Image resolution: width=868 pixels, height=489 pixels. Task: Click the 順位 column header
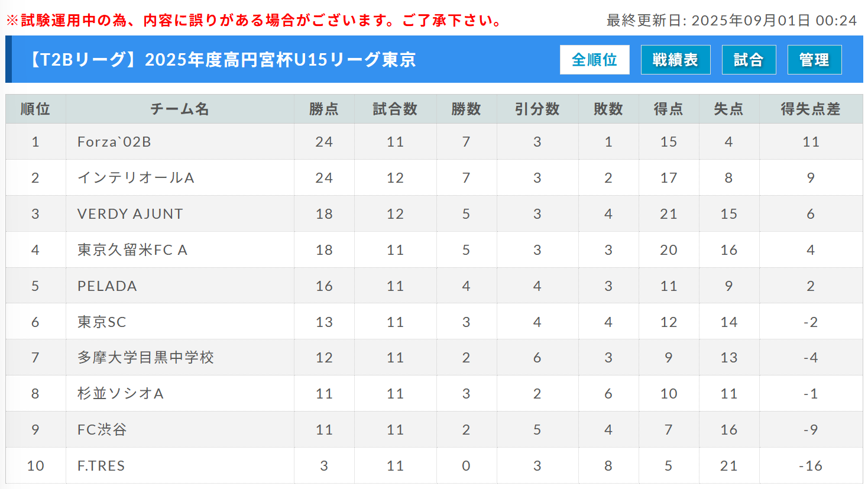[x=35, y=109]
